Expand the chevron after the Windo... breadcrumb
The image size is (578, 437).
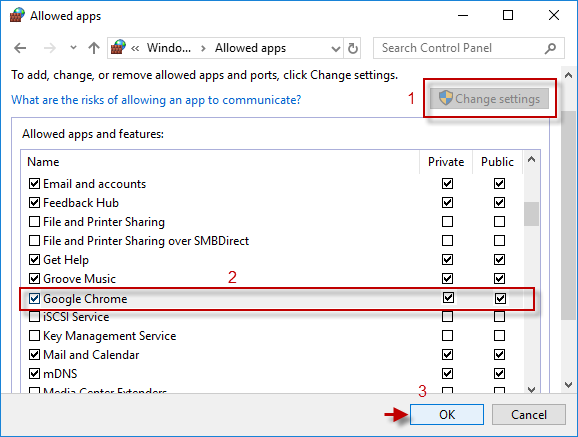[x=203, y=48]
